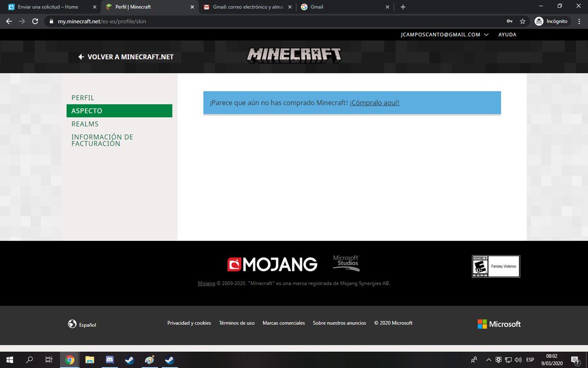The image size is (588, 368).
Task: Expand the JCAMPOSCANTO@GMAIL.COM account dropdown
Action: click(444, 35)
